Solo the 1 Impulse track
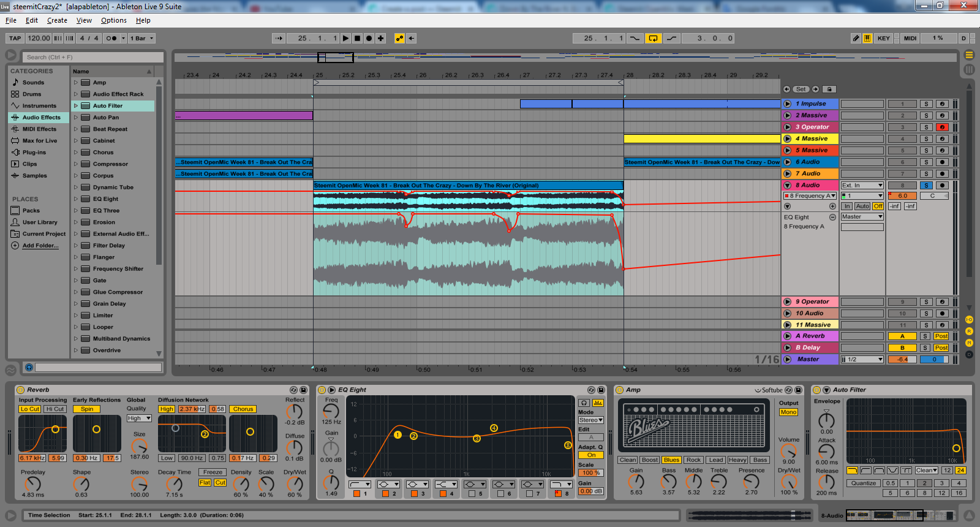The image size is (980, 527). (927, 104)
